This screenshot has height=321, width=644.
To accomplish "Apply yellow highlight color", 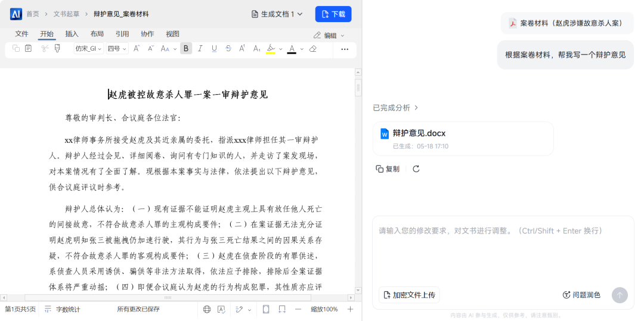I will coord(271,49).
